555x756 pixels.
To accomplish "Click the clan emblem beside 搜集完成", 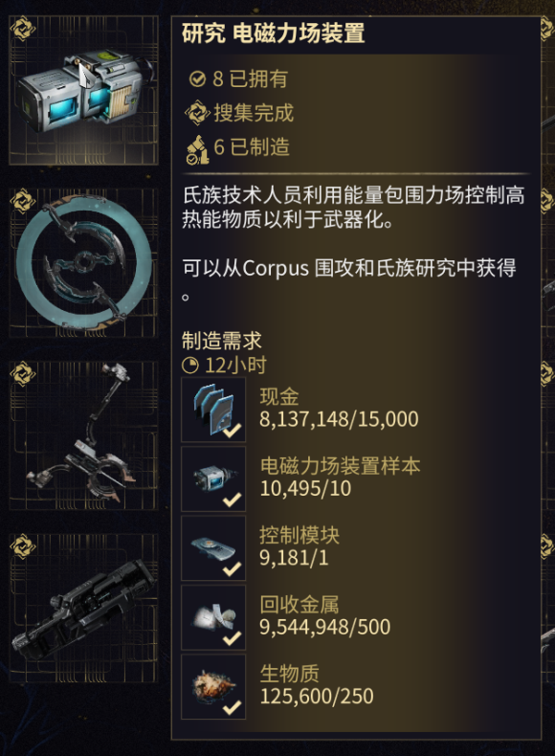I will 197,113.
